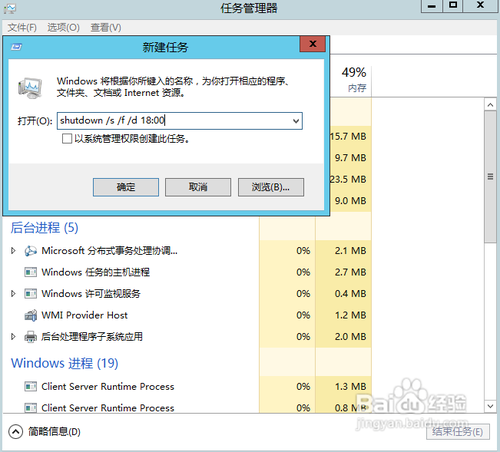Confirm with the 确定 button
Viewport: 500px width, 452px height.
click(x=126, y=187)
